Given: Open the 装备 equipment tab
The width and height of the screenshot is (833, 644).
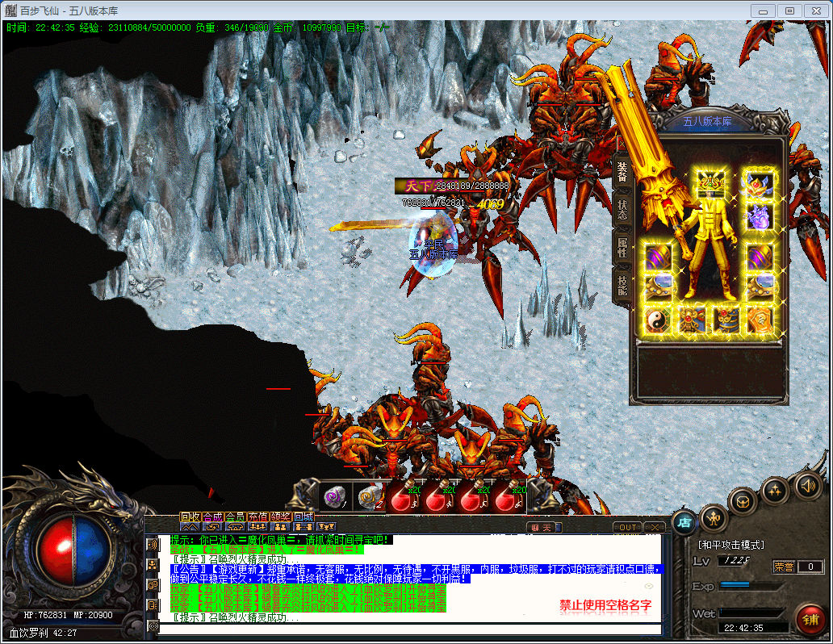Looking at the screenshot, I should point(622,172).
